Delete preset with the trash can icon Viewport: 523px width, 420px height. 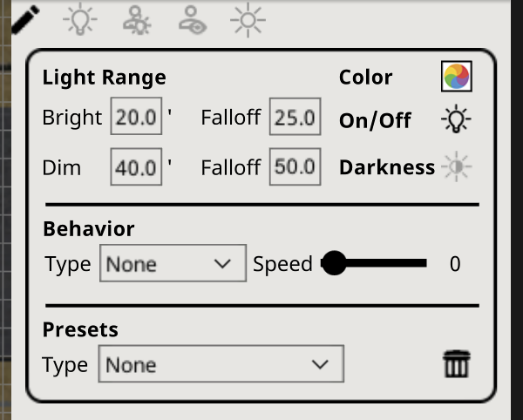point(456,364)
